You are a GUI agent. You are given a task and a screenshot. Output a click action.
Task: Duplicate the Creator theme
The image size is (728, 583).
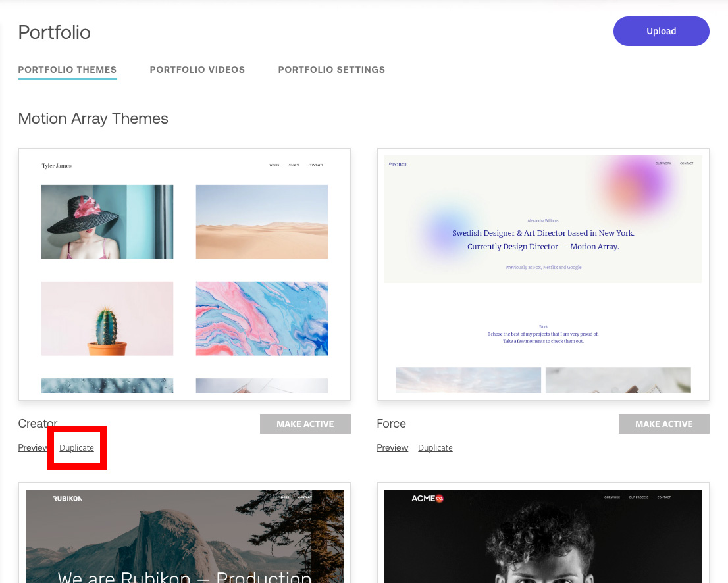tap(76, 448)
